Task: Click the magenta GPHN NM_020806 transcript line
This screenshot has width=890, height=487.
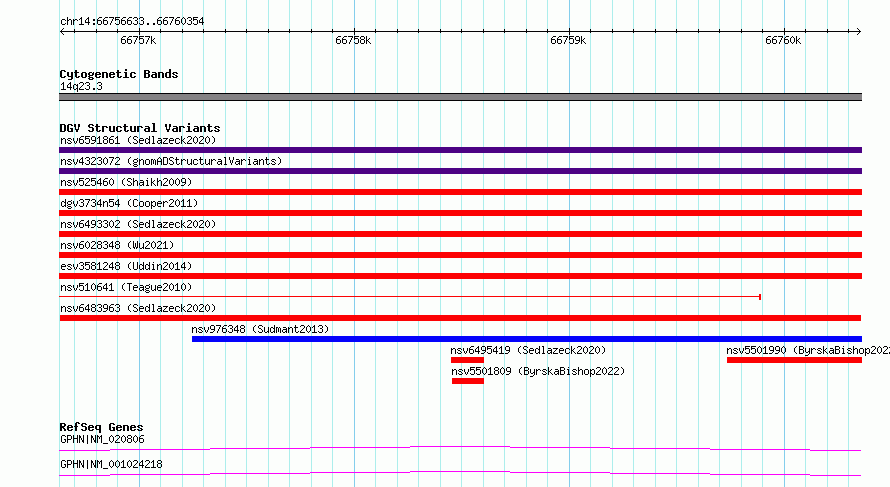Action: (x=460, y=448)
